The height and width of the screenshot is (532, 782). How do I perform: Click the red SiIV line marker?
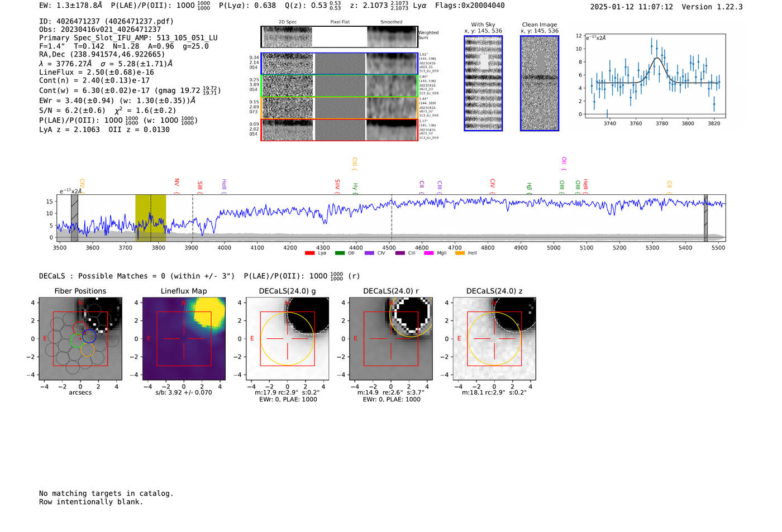(x=337, y=186)
